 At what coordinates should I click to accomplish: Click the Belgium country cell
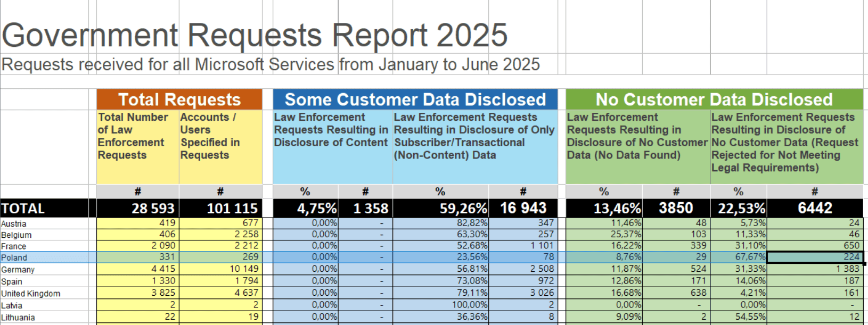[45, 235]
